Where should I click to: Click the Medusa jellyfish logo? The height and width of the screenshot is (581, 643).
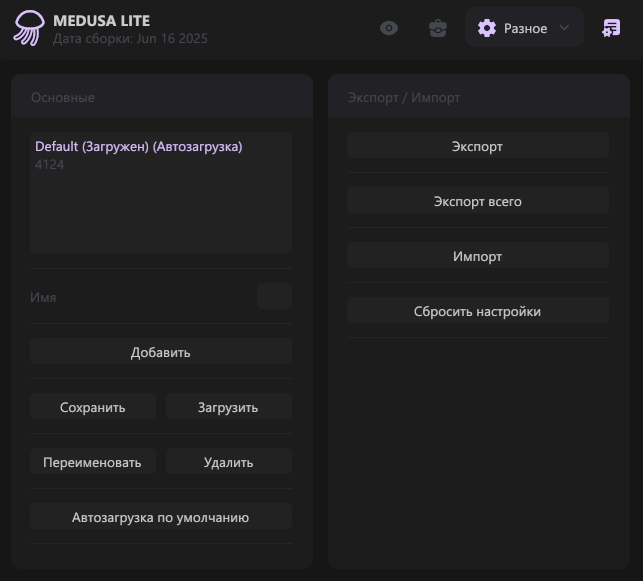(29, 28)
